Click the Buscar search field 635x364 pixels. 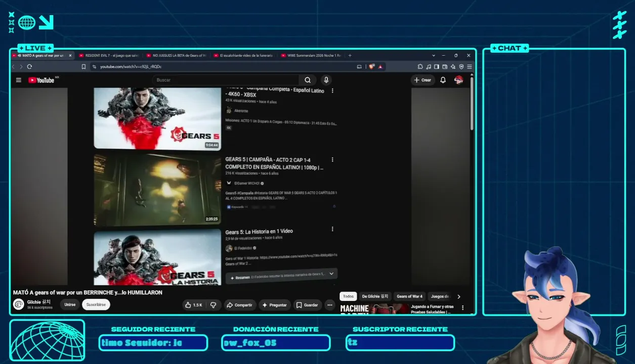click(x=225, y=80)
